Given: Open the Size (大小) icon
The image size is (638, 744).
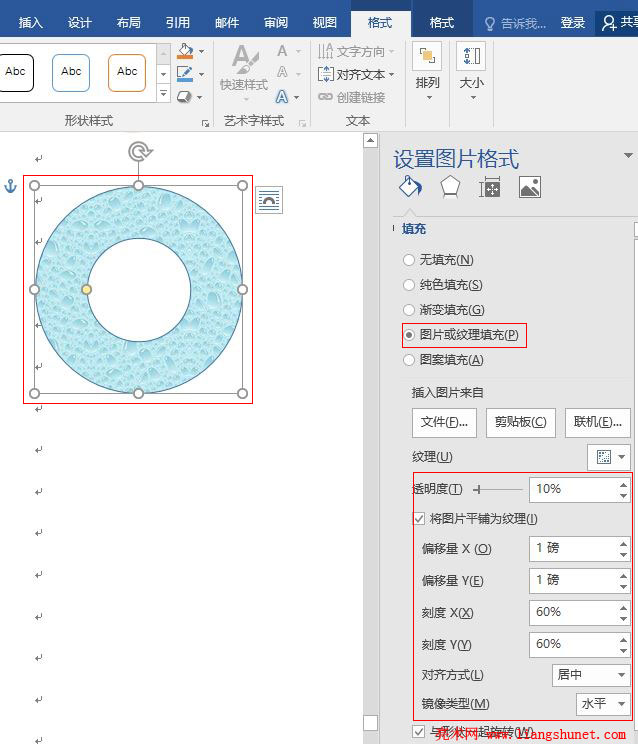Looking at the screenshot, I should click(x=472, y=56).
